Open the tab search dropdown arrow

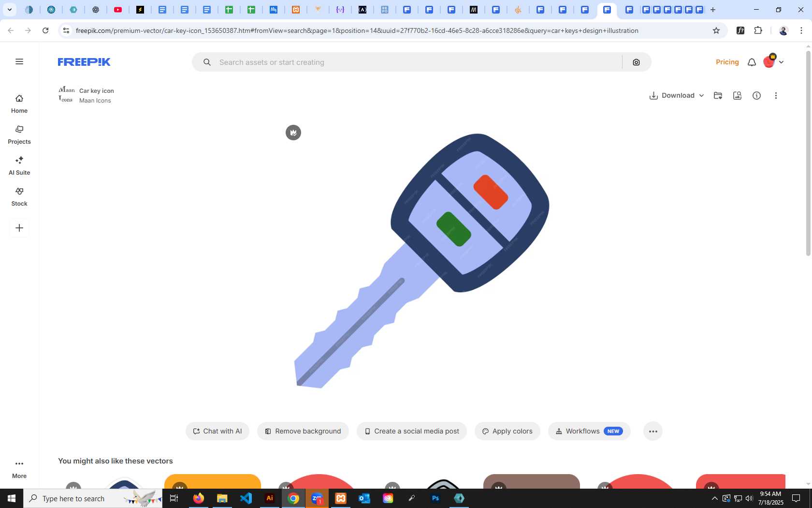coord(9,10)
